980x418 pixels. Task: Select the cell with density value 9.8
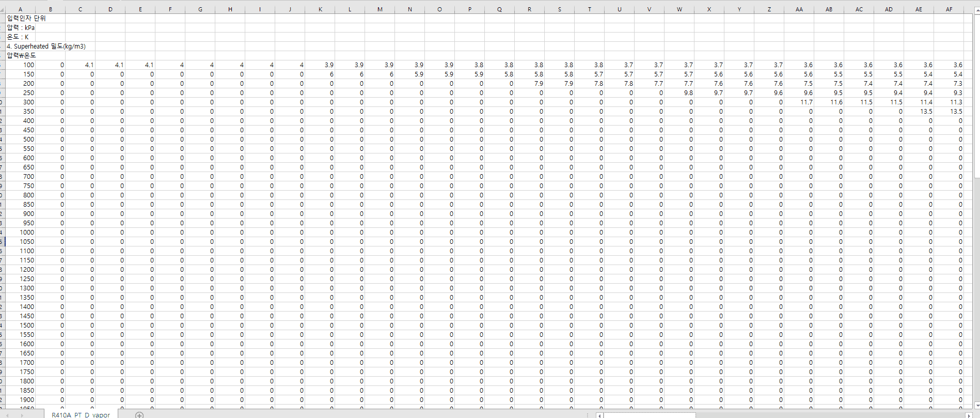679,92
